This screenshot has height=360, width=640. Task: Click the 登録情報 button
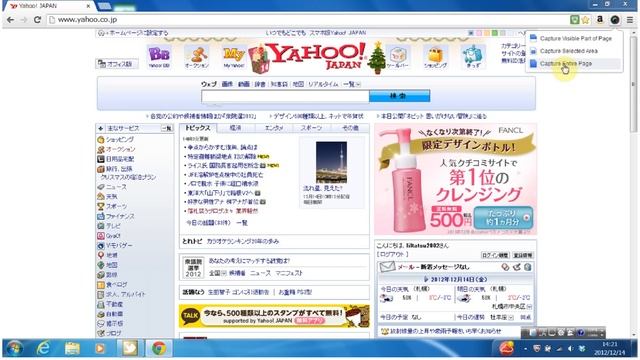pos(523,255)
